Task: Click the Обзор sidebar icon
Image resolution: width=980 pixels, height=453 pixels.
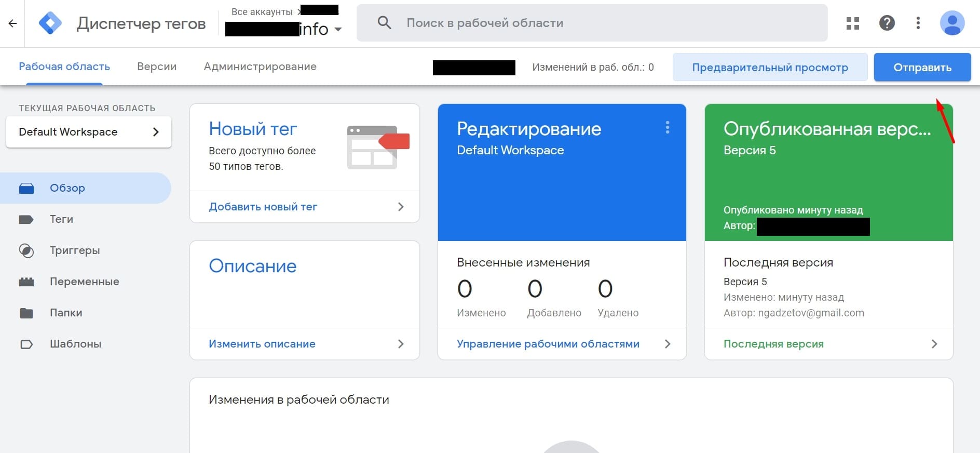Action: click(26, 188)
